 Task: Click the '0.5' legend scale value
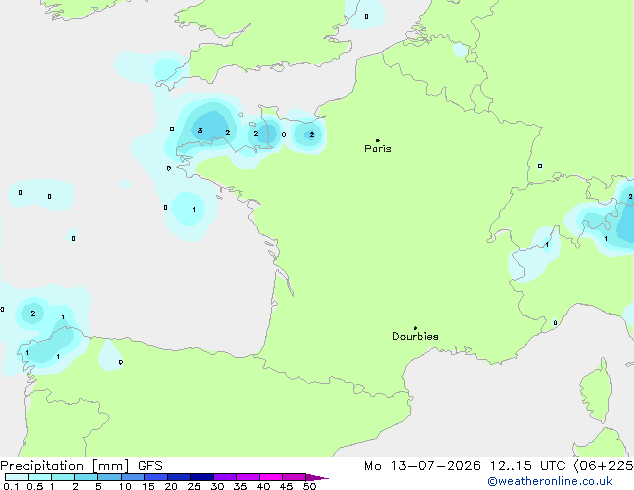pyautogui.click(x=35, y=486)
